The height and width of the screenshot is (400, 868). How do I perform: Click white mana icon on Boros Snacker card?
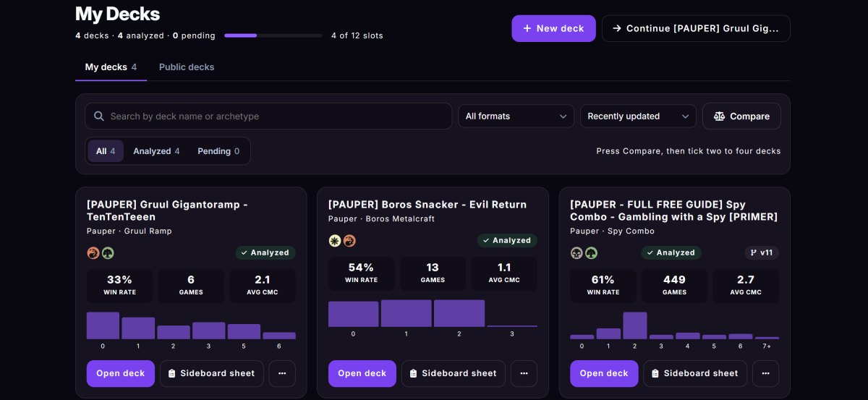335,241
